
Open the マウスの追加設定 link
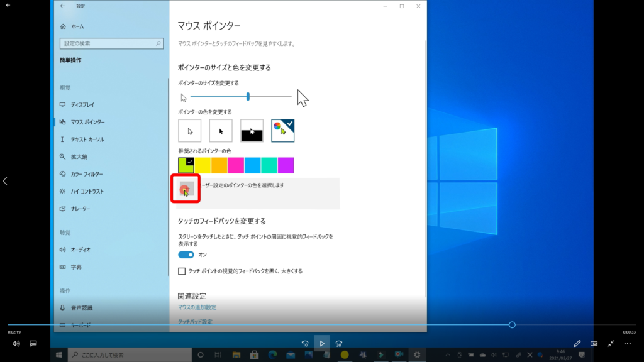197,307
